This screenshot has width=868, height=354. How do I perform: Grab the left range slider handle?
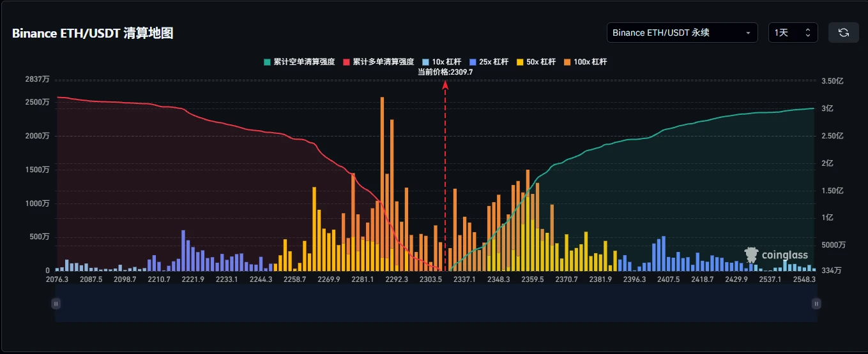coord(56,304)
